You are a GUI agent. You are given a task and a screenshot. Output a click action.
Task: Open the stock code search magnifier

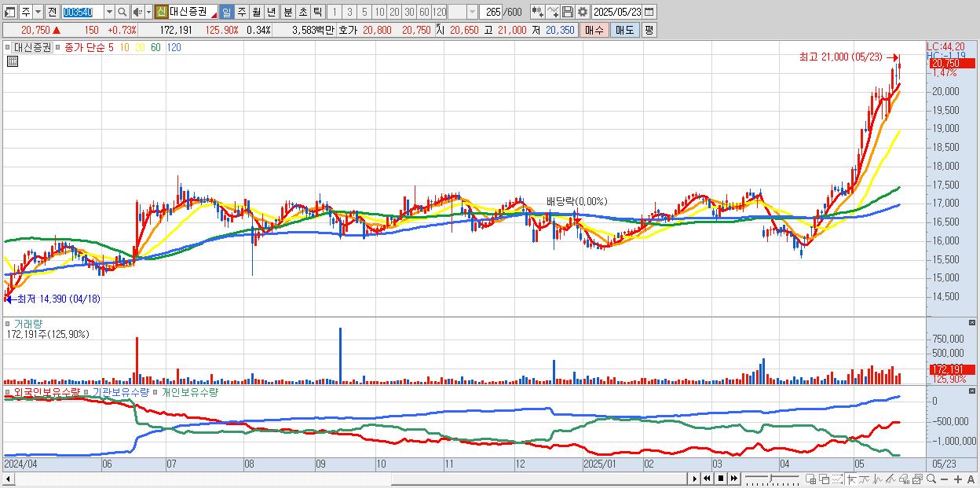(122, 12)
